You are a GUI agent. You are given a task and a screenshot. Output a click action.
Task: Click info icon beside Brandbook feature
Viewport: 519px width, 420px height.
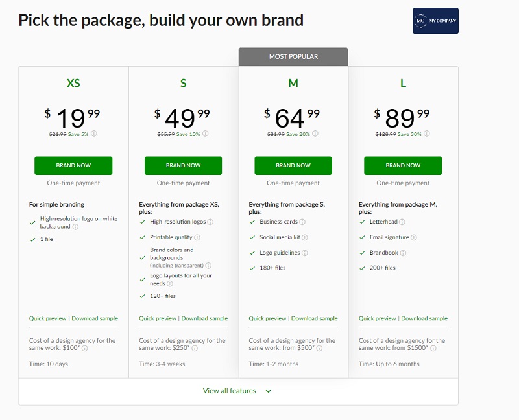click(403, 253)
